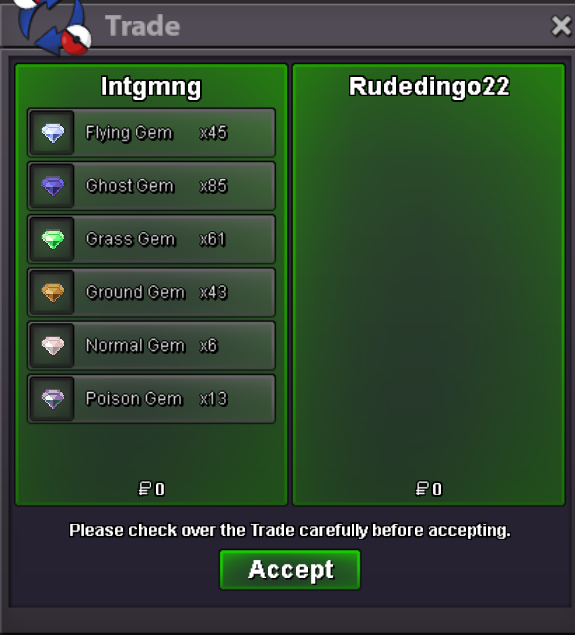Screen dimensions: 575x635
Task: Click the Intgmng player name header
Action: click(x=151, y=87)
